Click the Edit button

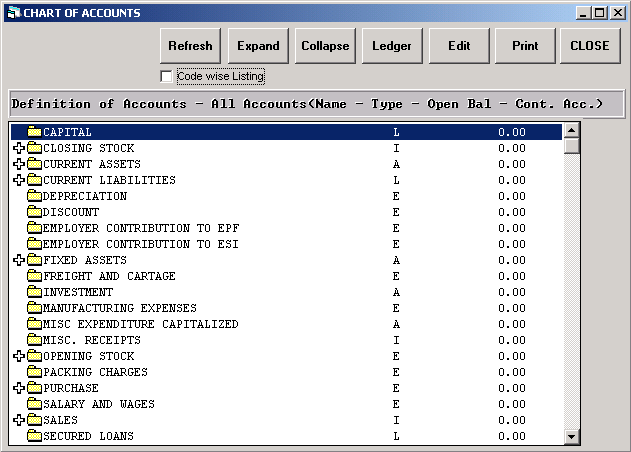459,46
